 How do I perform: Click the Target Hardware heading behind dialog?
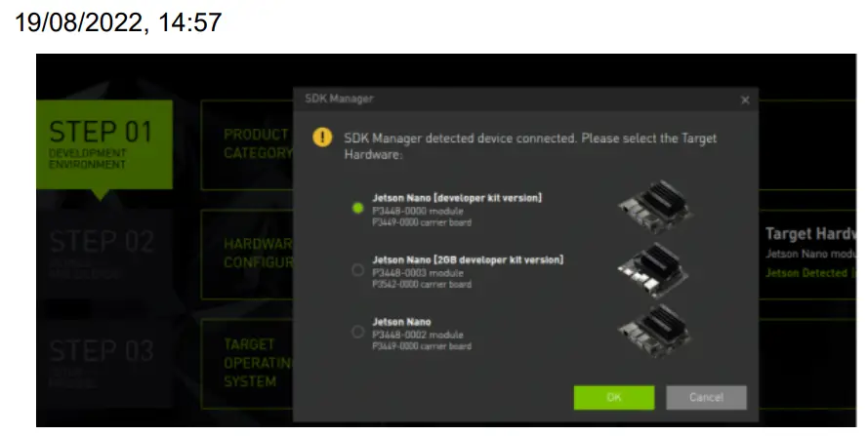[810, 234]
